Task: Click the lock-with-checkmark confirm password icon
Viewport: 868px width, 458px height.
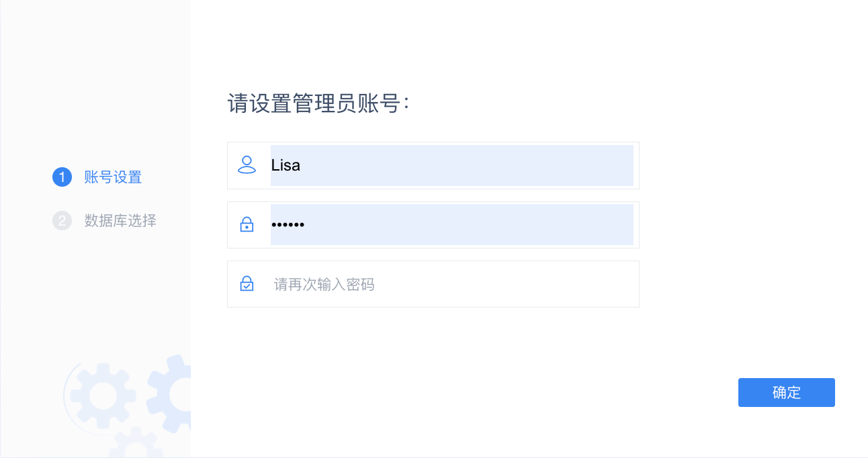Action: pos(247,284)
